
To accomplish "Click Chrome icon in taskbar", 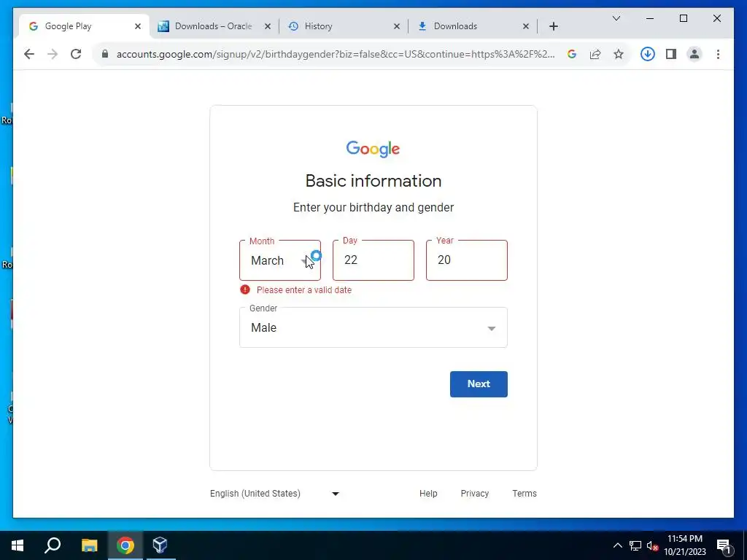I will (125, 545).
